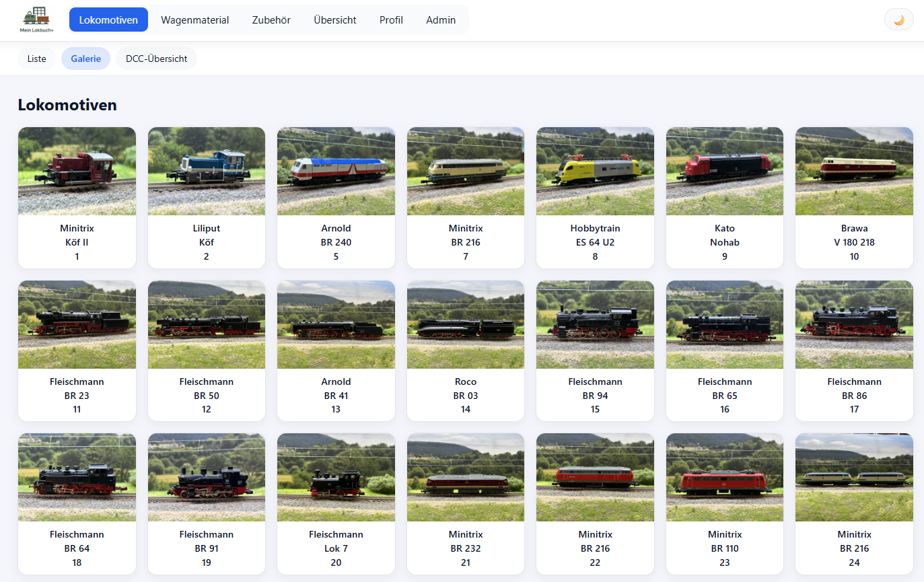
Task: Select the Galerie view pill
Action: click(x=85, y=59)
